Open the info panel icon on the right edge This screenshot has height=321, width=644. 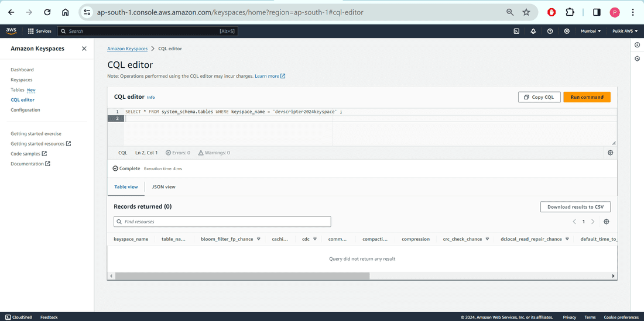[x=637, y=44]
